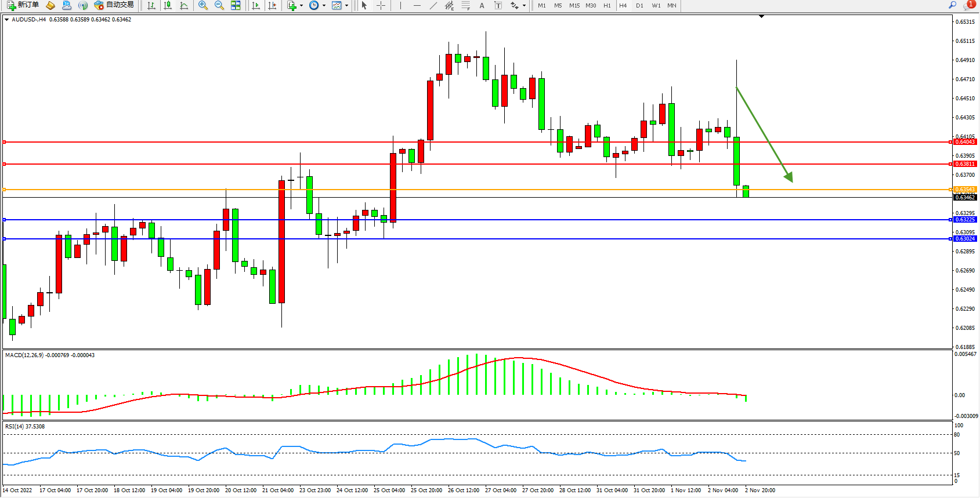Screen dimensions: 980x498
Task: Click the chart shift triangle marker
Action: coord(762,17)
